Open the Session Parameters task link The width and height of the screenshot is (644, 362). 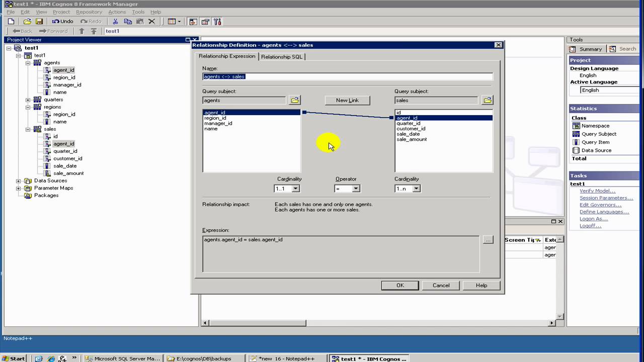click(x=606, y=198)
